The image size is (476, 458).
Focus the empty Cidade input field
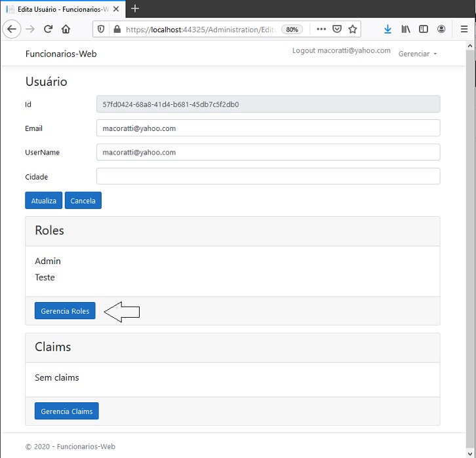[268, 176]
